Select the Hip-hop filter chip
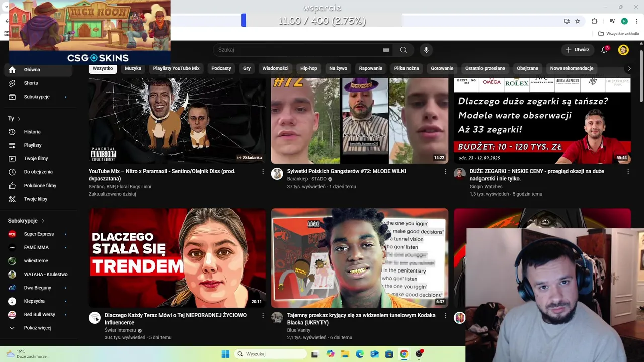 [309, 68]
